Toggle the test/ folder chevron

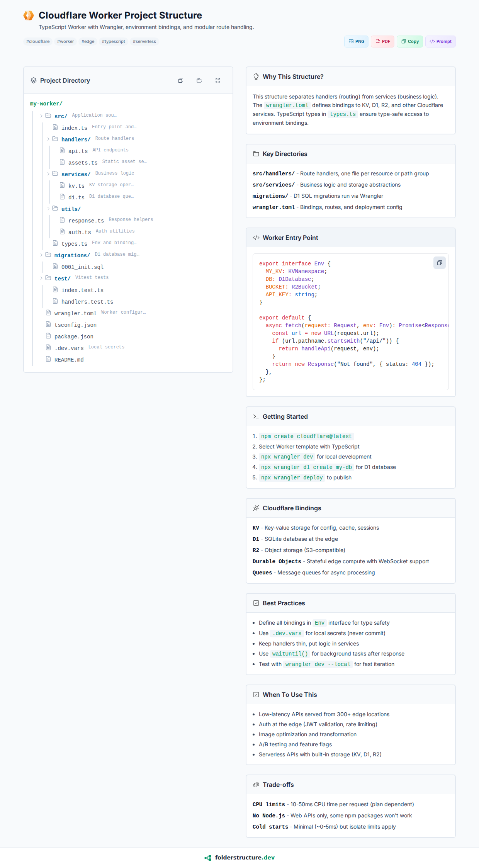[41, 278]
